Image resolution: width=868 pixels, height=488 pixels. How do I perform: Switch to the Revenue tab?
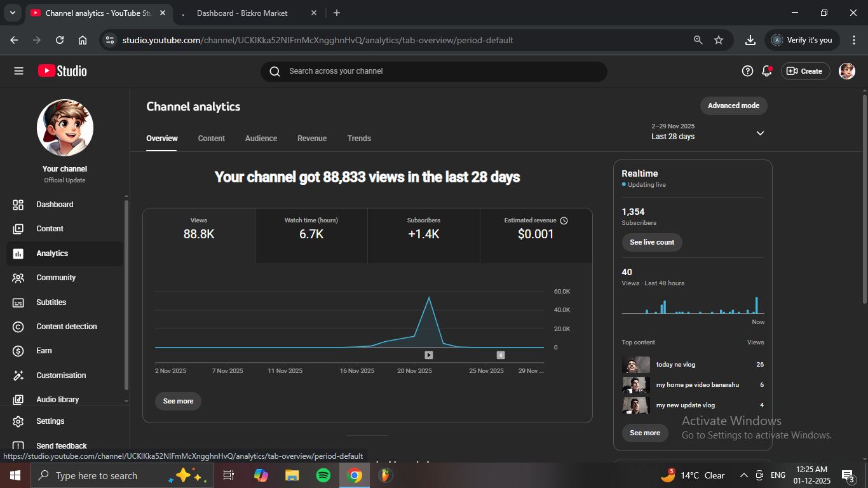pyautogui.click(x=312, y=139)
